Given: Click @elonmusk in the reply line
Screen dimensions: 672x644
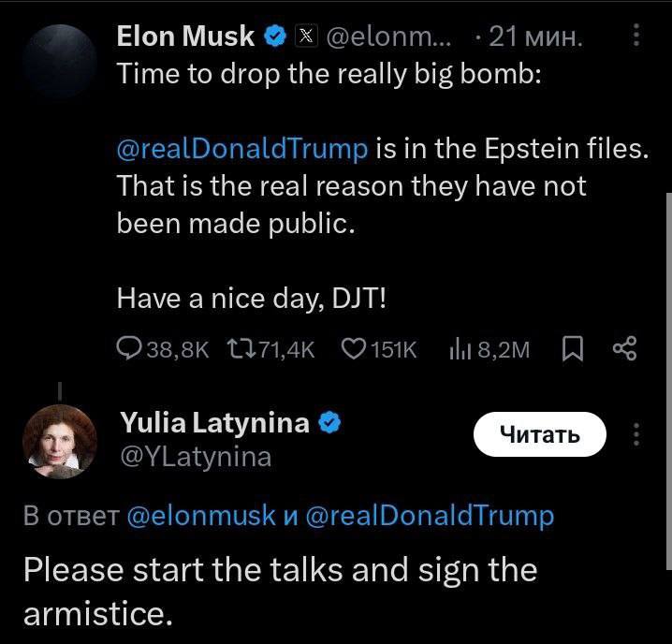Looking at the screenshot, I should pyautogui.click(x=201, y=515).
